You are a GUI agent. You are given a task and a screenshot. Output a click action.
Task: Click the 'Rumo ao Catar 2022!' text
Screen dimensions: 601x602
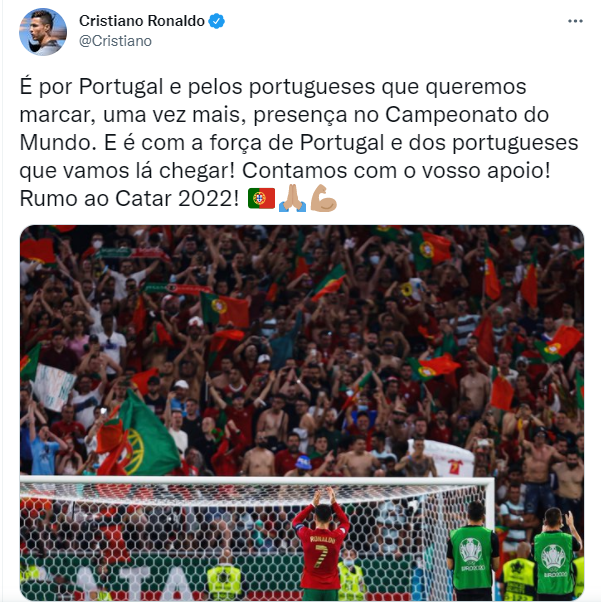(129, 198)
